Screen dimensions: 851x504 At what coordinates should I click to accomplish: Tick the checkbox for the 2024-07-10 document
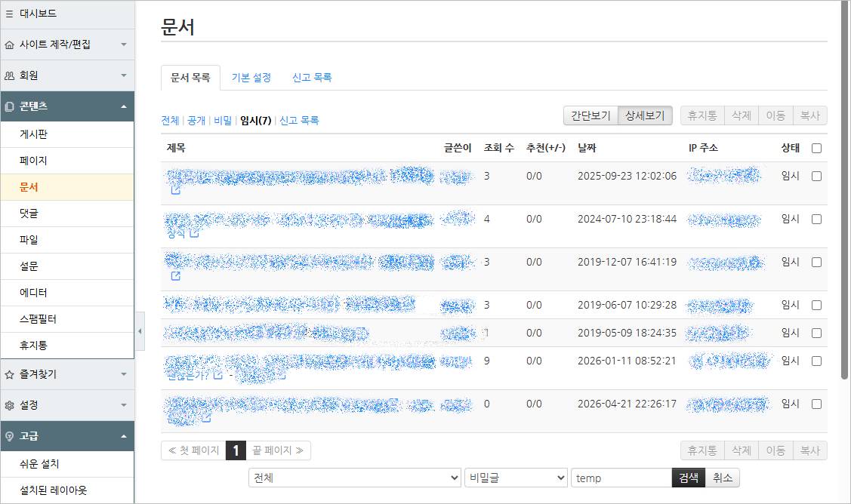click(x=816, y=219)
